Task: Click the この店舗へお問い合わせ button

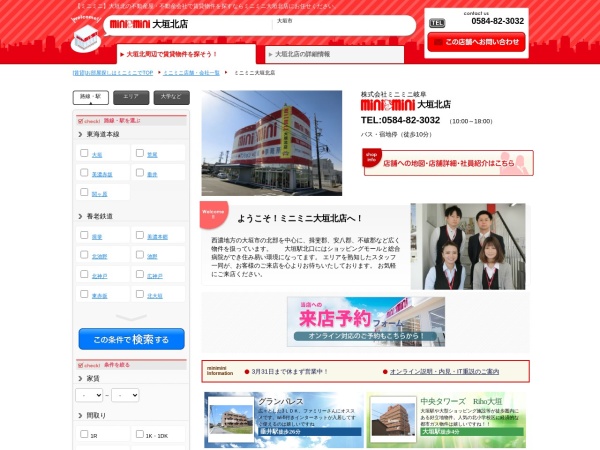Action: 476,42
